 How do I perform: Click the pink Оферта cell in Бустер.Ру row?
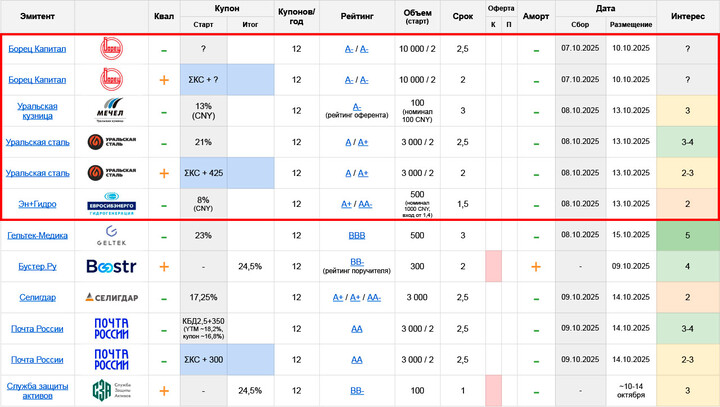point(493,267)
